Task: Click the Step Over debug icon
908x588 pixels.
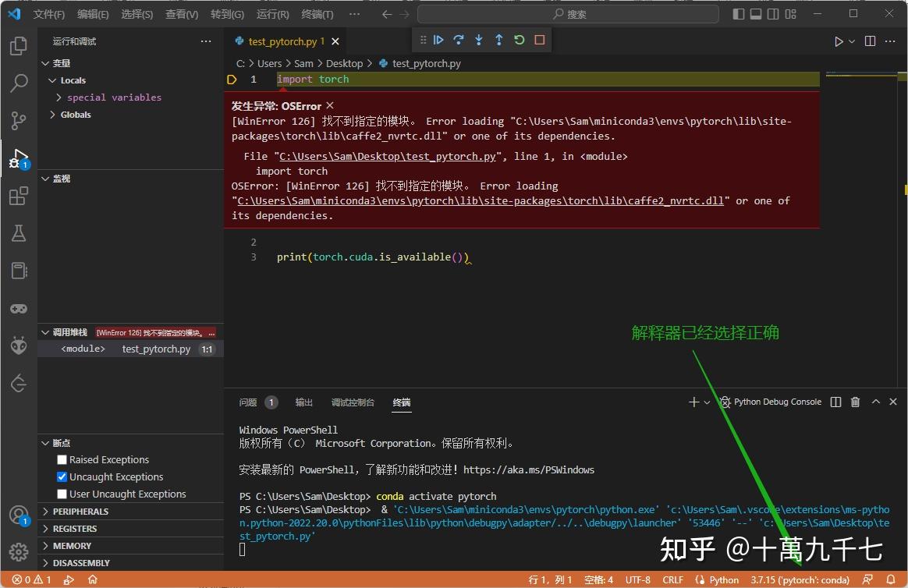Action: pyautogui.click(x=458, y=39)
